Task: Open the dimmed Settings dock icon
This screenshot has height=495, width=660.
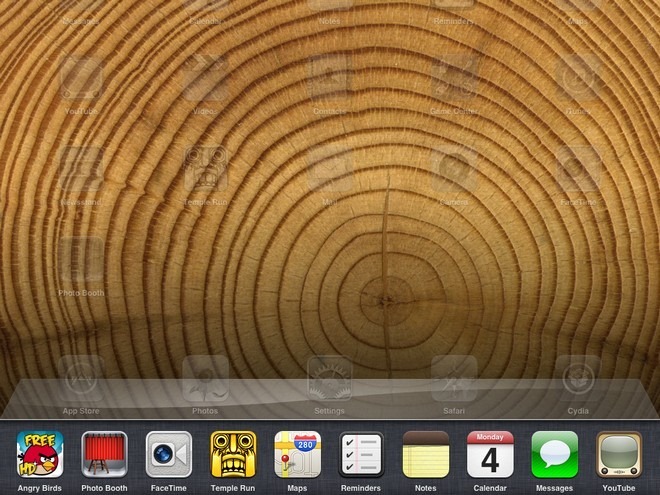Action: point(330,380)
